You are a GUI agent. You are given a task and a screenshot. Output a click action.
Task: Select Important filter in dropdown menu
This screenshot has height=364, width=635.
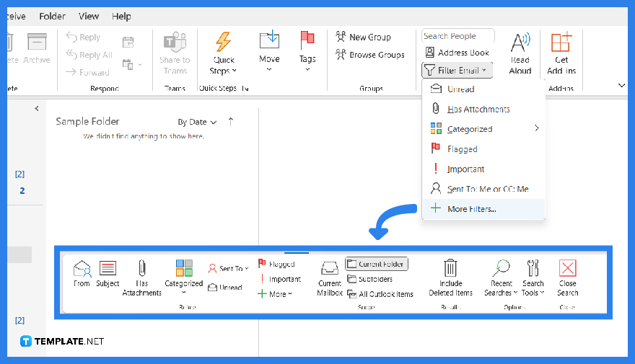point(483,169)
